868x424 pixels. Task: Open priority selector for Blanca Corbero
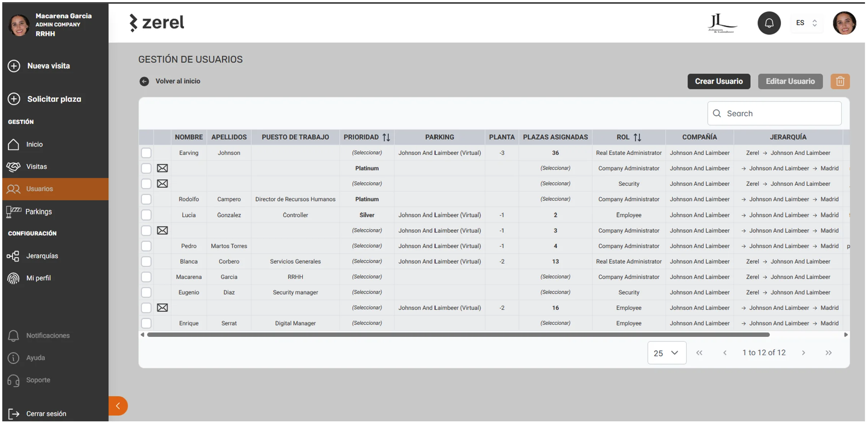click(x=367, y=261)
